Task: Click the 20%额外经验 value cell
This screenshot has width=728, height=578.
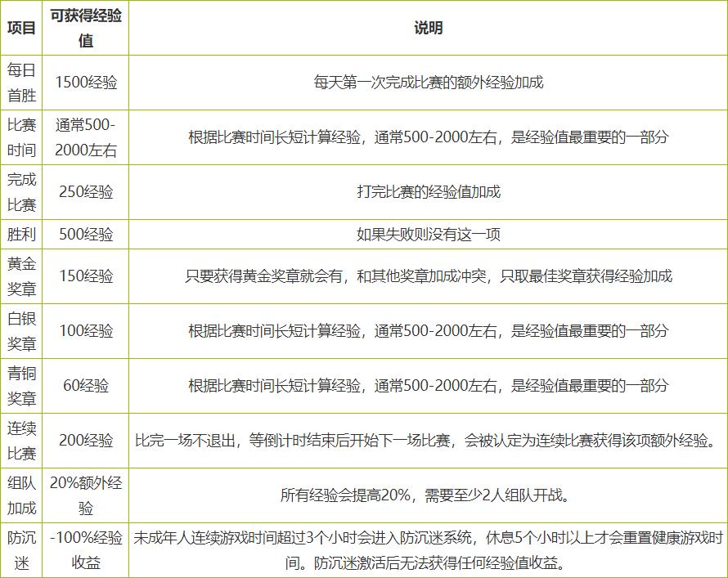Action: pyautogui.click(x=83, y=494)
